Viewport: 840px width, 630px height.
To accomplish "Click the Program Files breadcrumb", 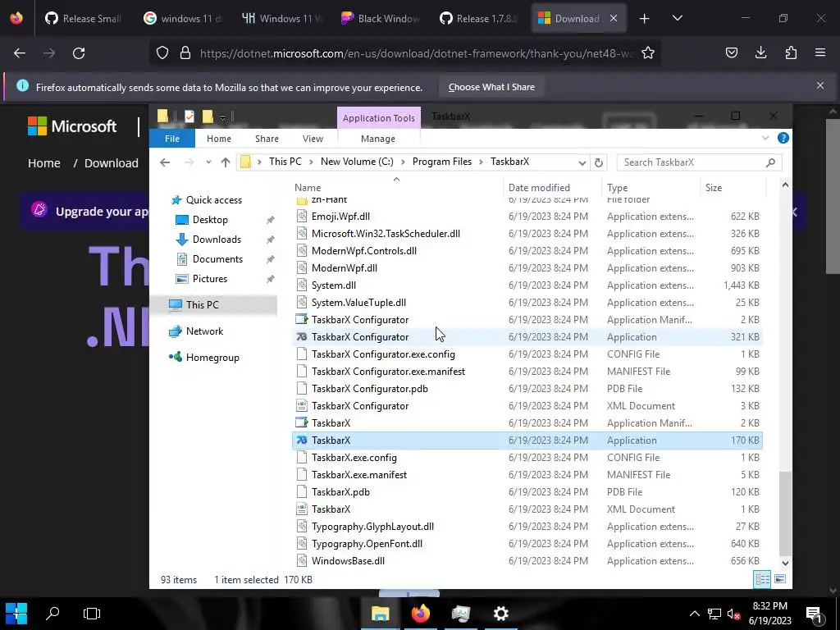I will pos(442,162).
